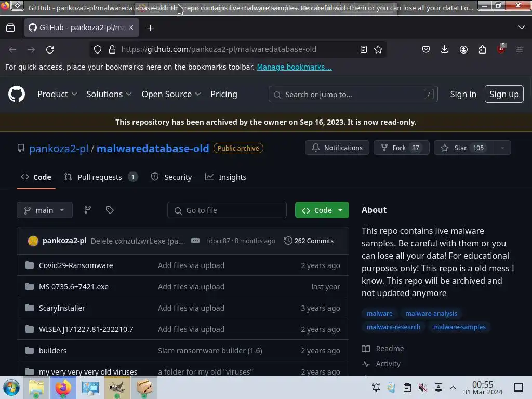The image size is (532, 399).
Task: Open the extensions puzzle icon
Action: point(482,49)
